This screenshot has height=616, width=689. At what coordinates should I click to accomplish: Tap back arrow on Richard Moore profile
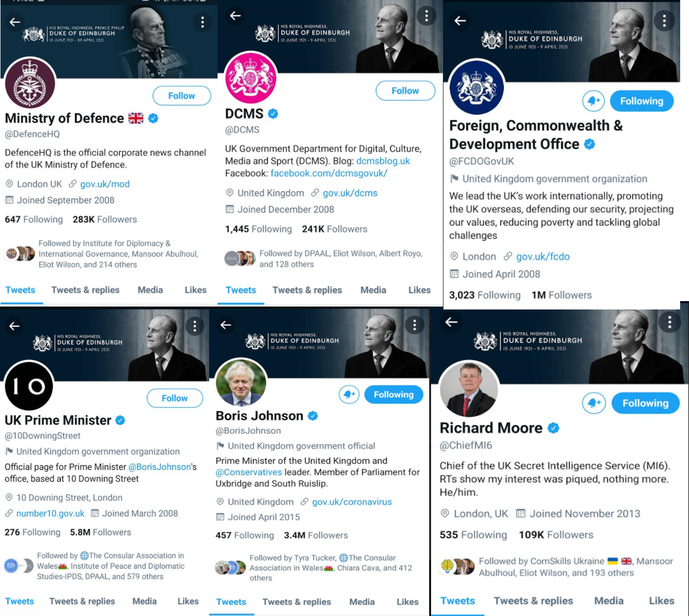(451, 322)
